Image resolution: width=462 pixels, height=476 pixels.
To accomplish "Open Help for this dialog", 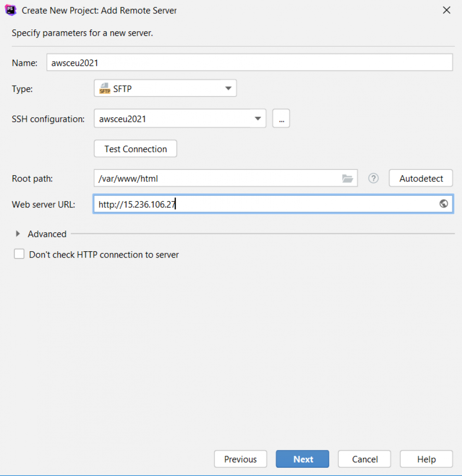I will click(426, 459).
